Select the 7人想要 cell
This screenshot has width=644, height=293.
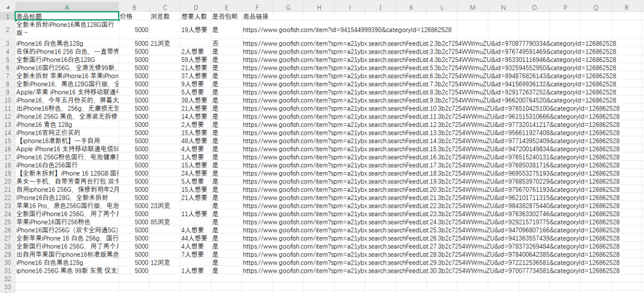coord(196,254)
